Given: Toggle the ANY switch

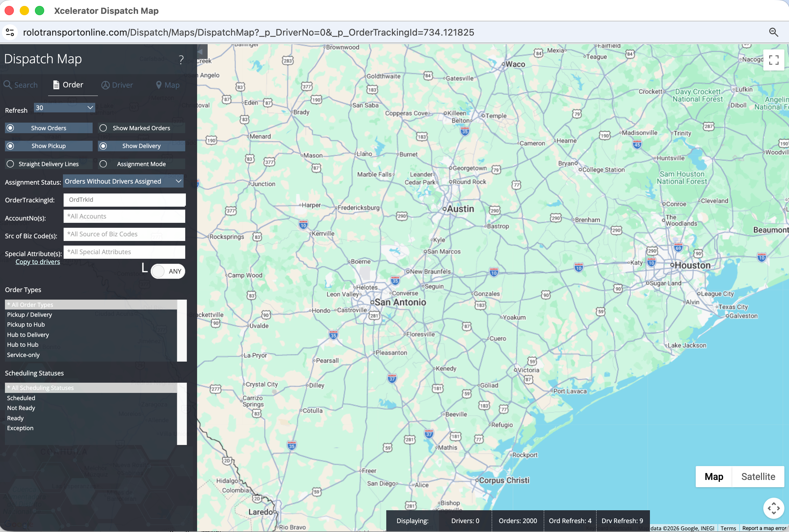Looking at the screenshot, I should point(168,271).
